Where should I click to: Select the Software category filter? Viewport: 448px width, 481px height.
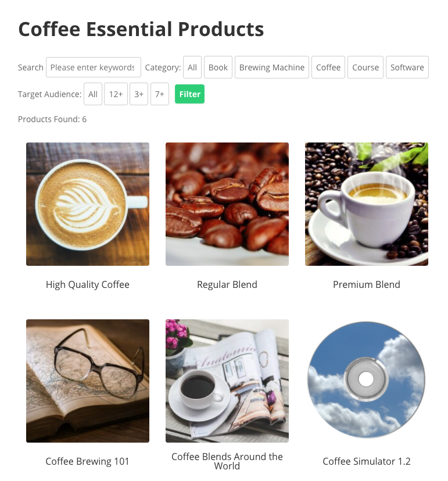[407, 67]
